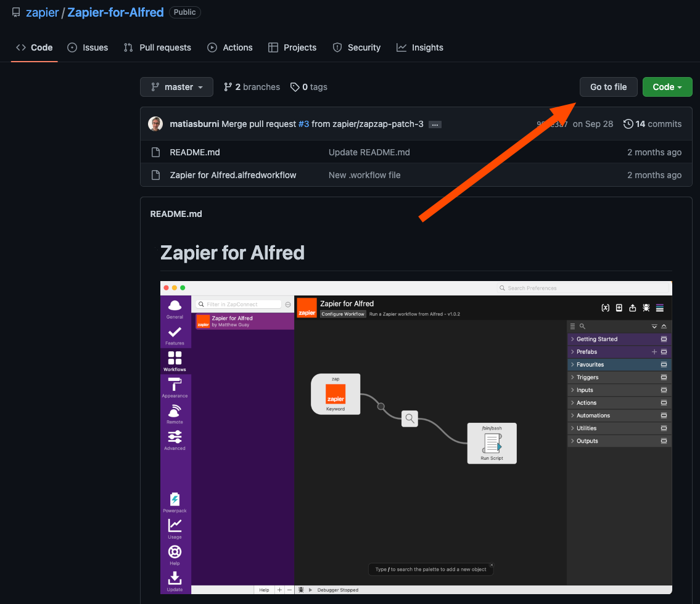
Task: Open the Projects tab
Action: point(292,47)
